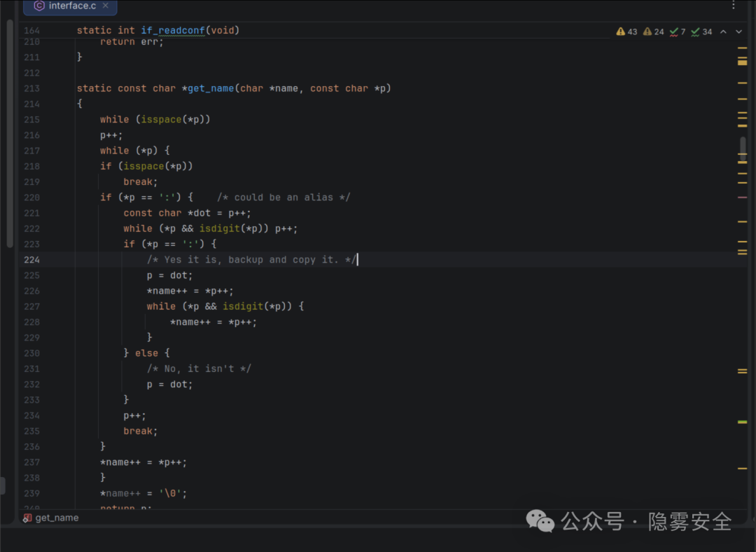The width and height of the screenshot is (756, 552).
Task: Place cursor on the get_name function name
Action: (210, 88)
